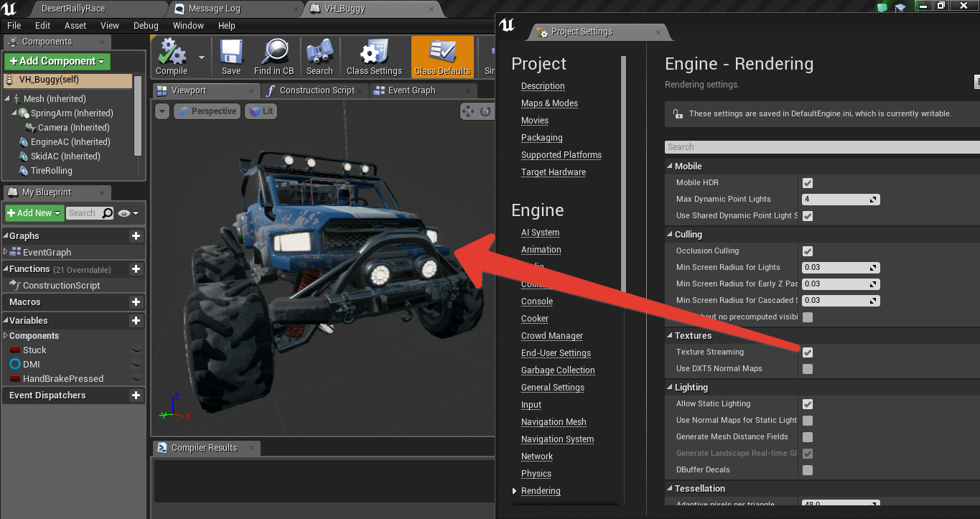Click the search magnifier in My Blueprint
This screenshot has width=980, height=519.
(x=108, y=213)
